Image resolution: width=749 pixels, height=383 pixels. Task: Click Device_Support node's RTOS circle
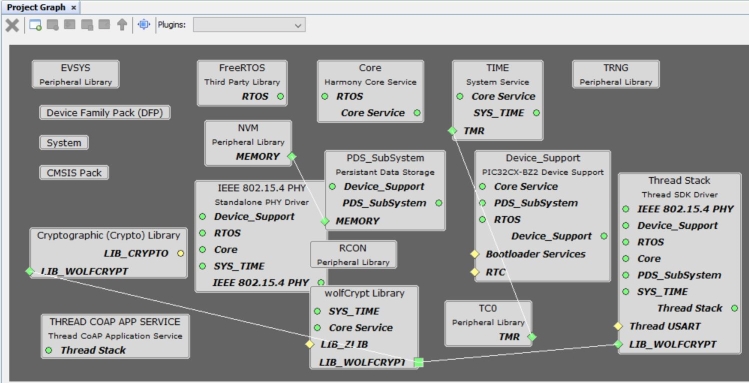pos(482,220)
